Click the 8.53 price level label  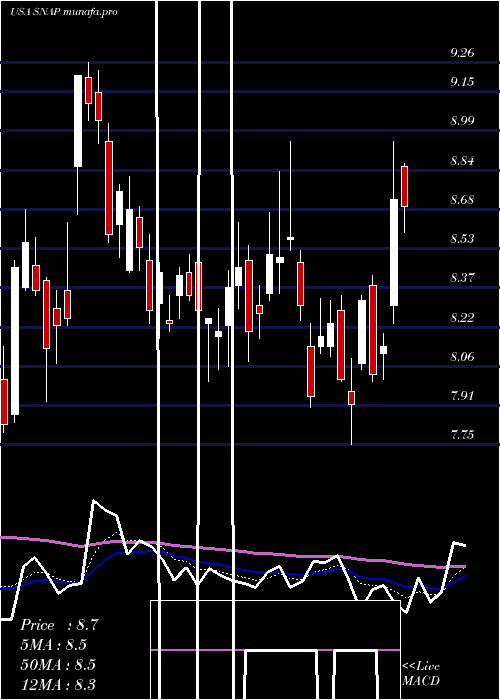pyautogui.click(x=462, y=239)
